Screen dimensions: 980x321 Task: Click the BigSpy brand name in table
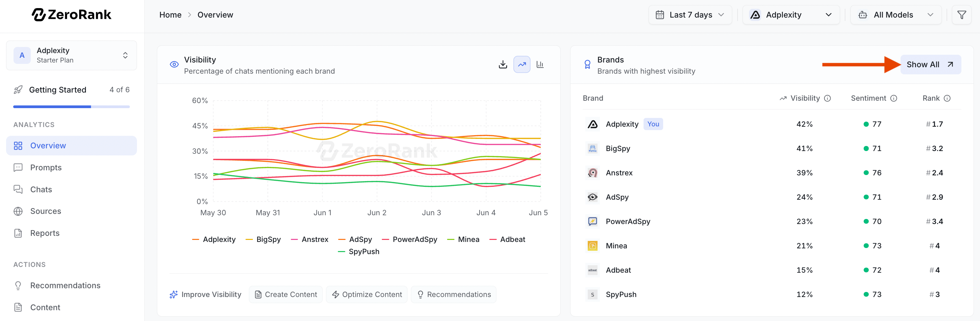click(618, 148)
